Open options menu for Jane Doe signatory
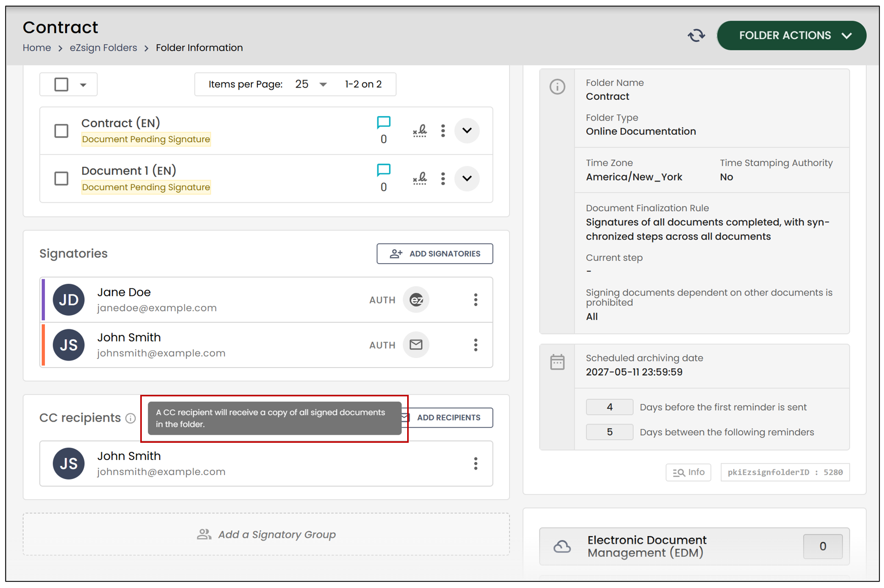Viewport: 884px width, 588px height. coord(475,300)
